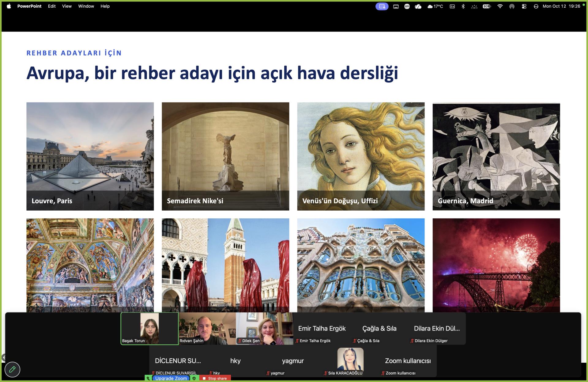Open the Bluetooth menu bar icon

(x=463, y=6)
